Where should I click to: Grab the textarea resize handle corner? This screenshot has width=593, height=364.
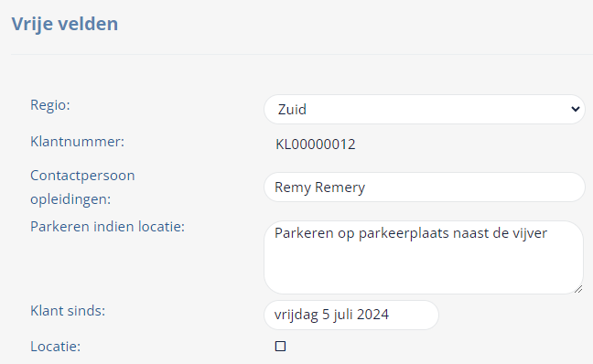(x=578, y=289)
